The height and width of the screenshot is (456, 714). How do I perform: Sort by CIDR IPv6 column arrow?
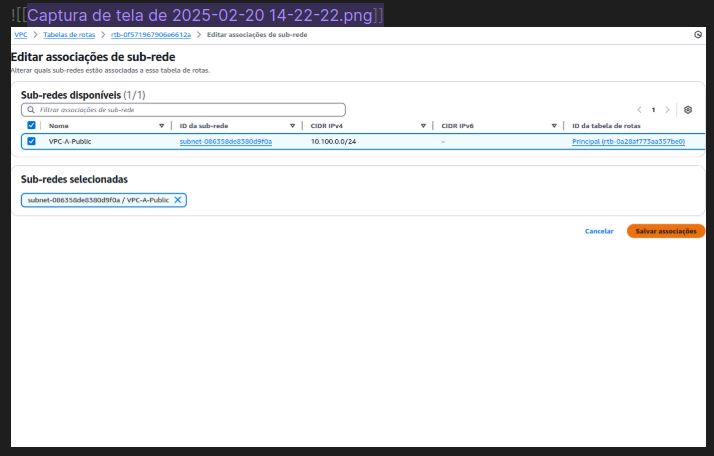tap(553, 126)
